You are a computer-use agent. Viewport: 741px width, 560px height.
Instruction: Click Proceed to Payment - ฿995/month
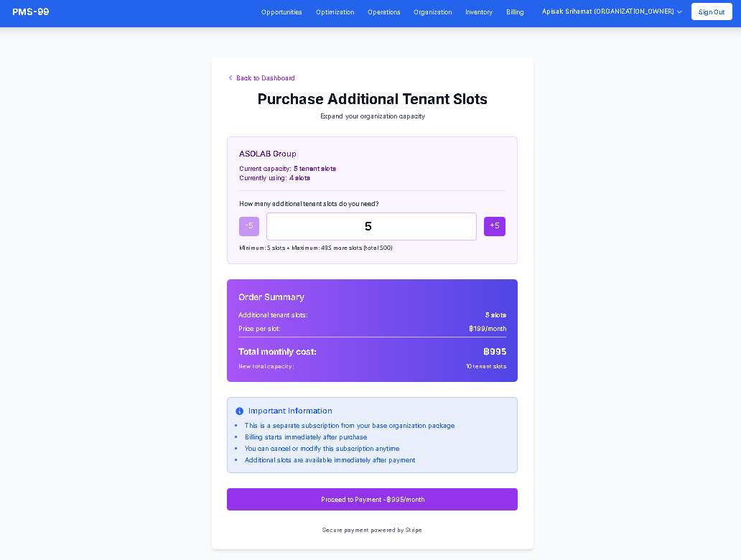(x=371, y=499)
